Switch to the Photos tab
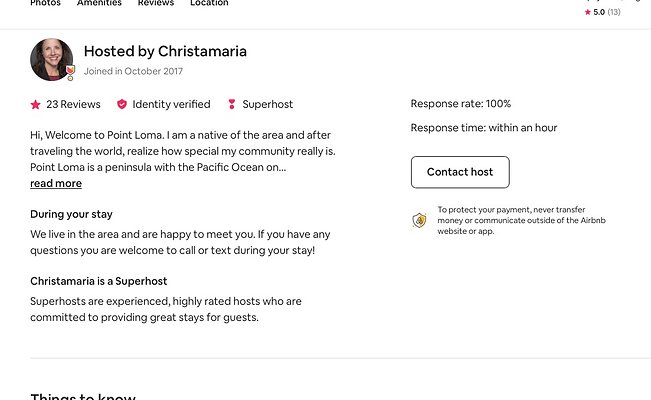The width and height of the screenshot is (651, 400). click(45, 3)
